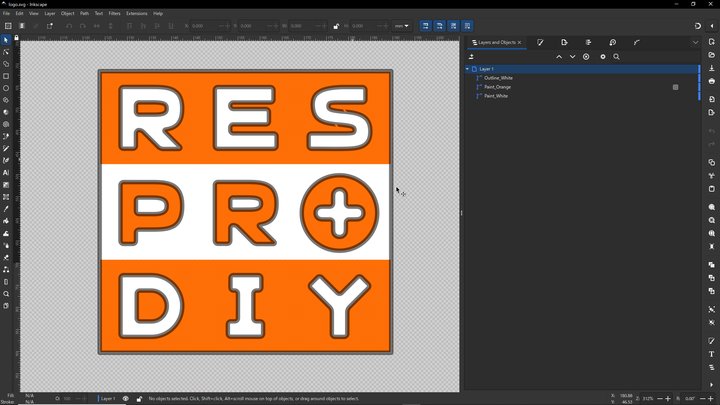Open the File menu
Image resolution: width=720 pixels, height=405 pixels.
[6, 13]
